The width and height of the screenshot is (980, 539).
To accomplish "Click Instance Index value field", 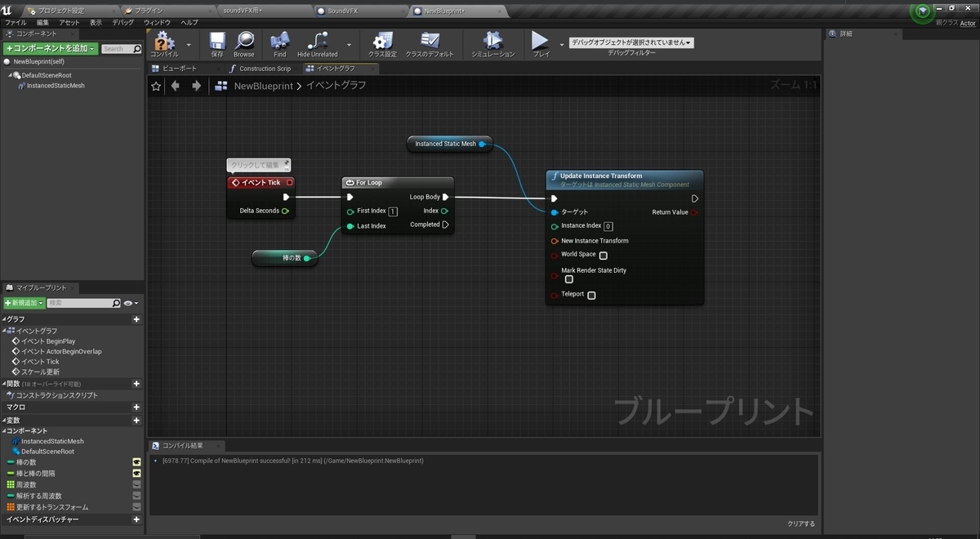I will pyautogui.click(x=608, y=226).
